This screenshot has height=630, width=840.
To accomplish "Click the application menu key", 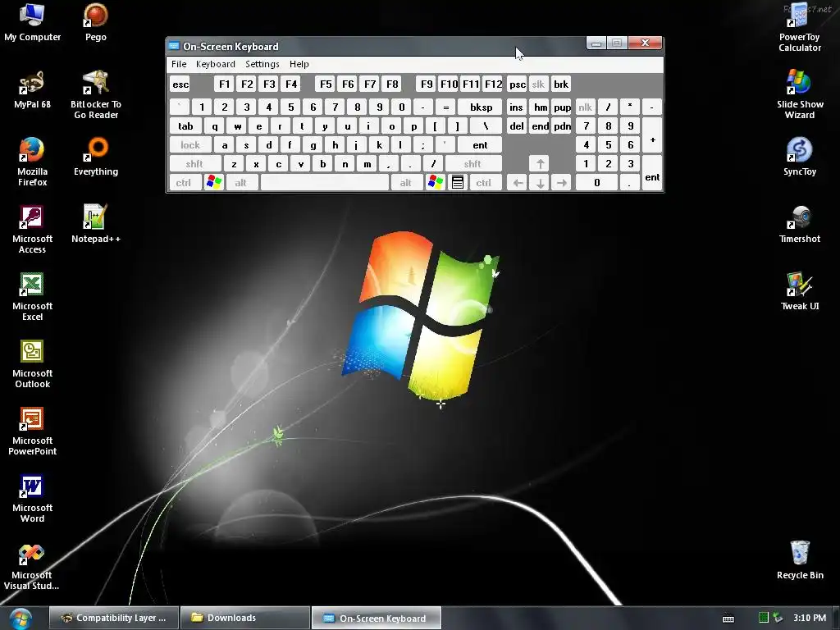I will pyautogui.click(x=458, y=182).
